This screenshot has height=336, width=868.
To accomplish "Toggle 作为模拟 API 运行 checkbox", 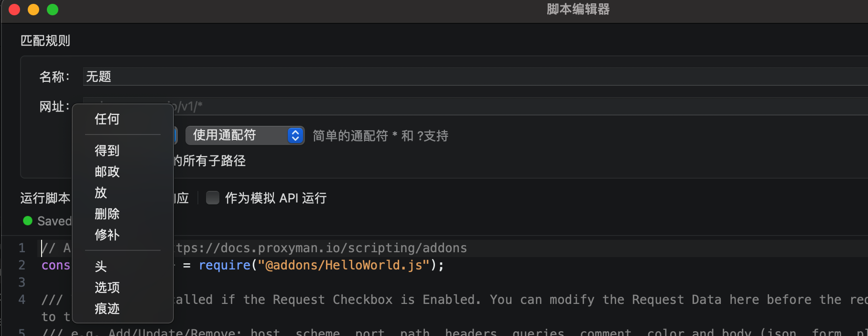I will (x=213, y=198).
